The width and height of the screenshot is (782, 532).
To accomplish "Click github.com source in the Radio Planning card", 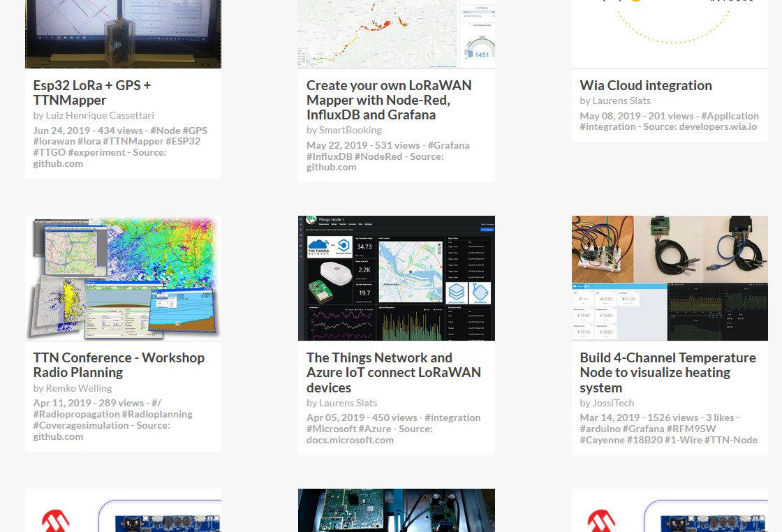I will [x=59, y=436].
